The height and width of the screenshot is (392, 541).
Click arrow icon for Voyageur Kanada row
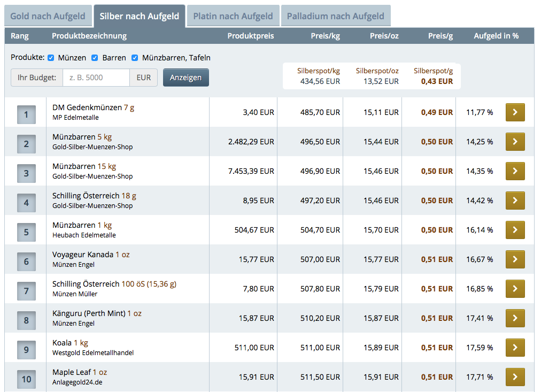tap(515, 259)
